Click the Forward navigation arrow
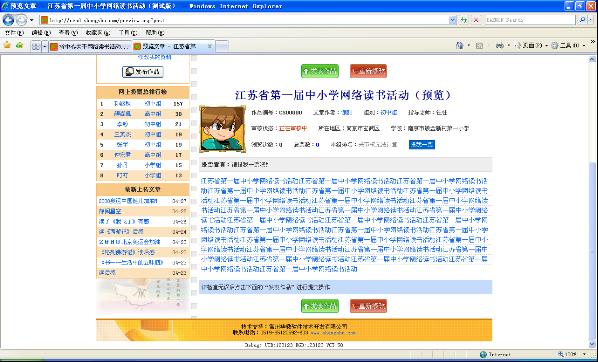The width and height of the screenshot is (598, 362). (21, 20)
